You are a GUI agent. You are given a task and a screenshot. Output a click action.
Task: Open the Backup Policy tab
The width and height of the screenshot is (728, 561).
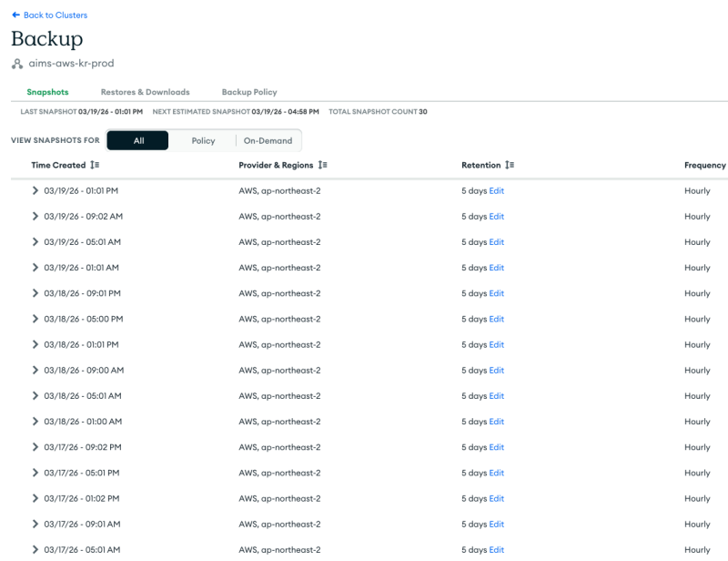(x=249, y=92)
